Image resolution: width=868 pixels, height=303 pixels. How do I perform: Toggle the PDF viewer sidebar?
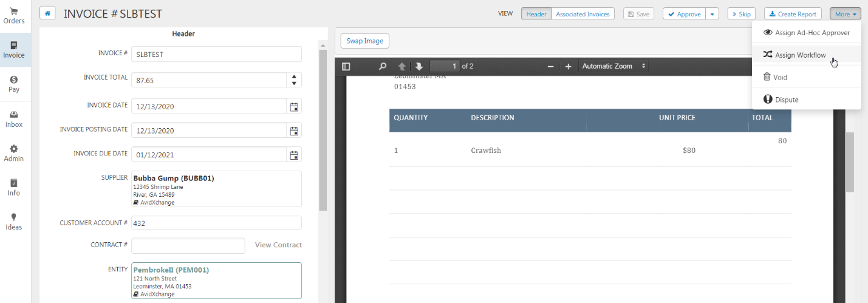tap(346, 66)
